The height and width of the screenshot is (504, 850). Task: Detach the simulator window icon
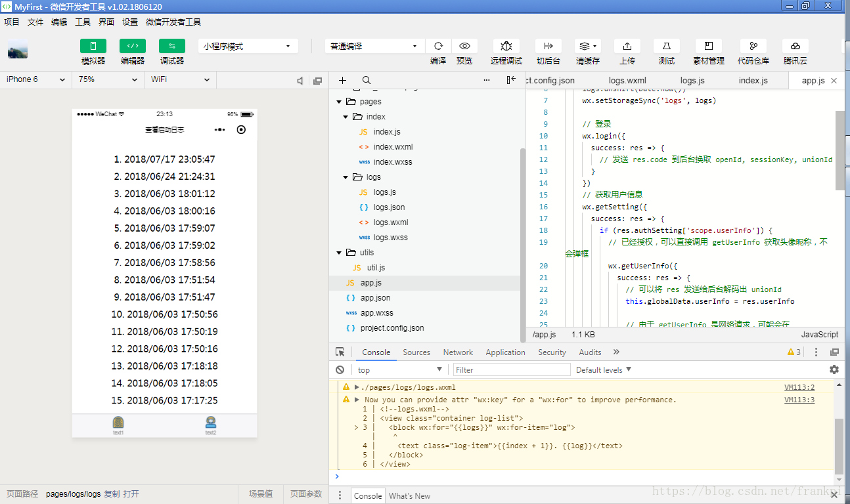click(x=318, y=81)
